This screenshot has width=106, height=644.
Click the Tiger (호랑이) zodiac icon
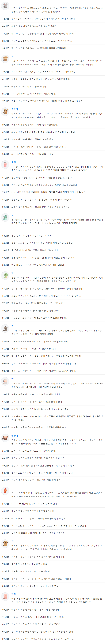pos(5,112)
